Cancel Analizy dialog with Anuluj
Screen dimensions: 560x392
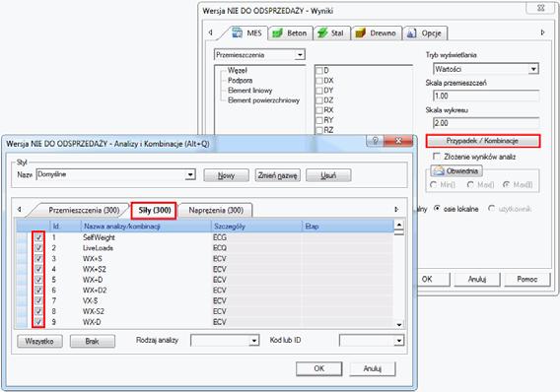pos(373,368)
